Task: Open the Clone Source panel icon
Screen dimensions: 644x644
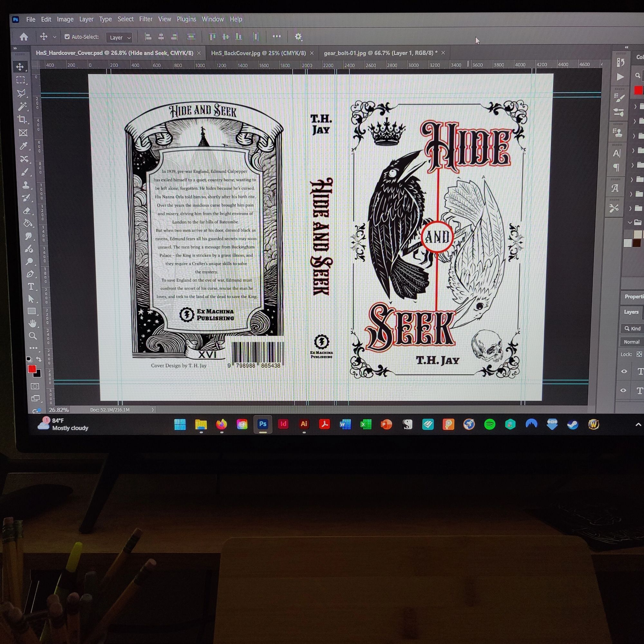Action: click(618, 133)
